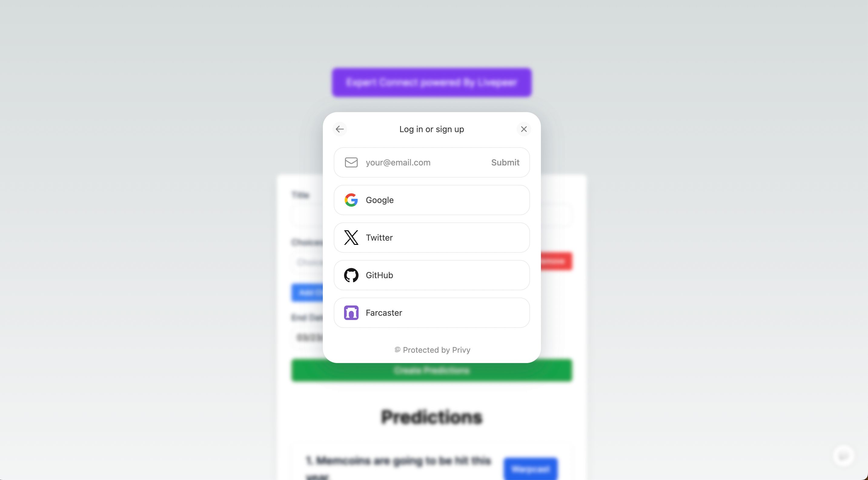Click the Farcaster sign-in icon

351,312
